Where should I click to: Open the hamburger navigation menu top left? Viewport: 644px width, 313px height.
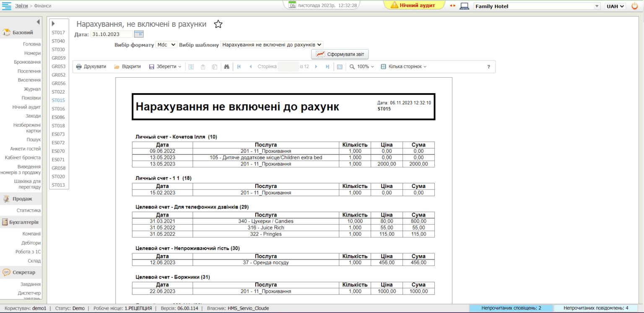tap(7, 6)
